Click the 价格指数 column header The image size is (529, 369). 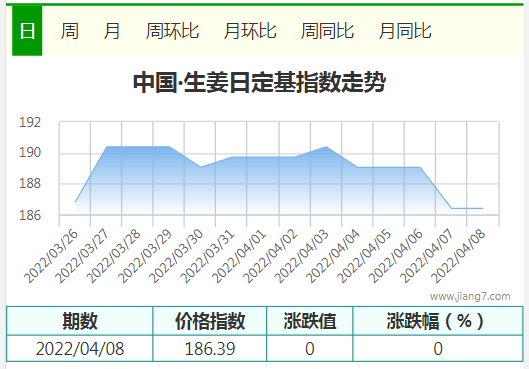coord(210,321)
